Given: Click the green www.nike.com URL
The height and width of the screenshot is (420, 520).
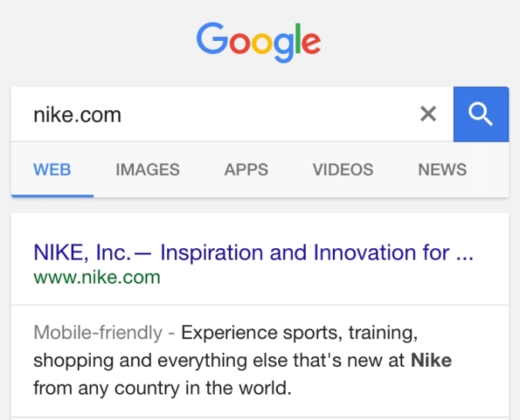Looking at the screenshot, I should (97, 277).
